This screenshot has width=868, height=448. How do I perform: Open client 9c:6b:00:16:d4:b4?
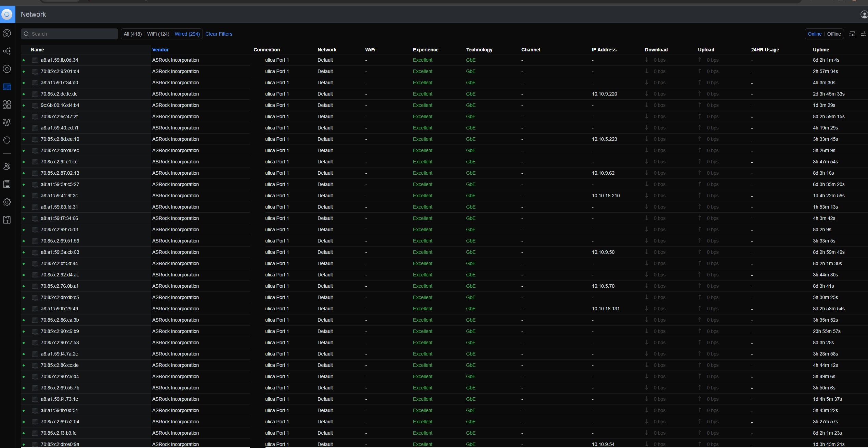[60, 105]
